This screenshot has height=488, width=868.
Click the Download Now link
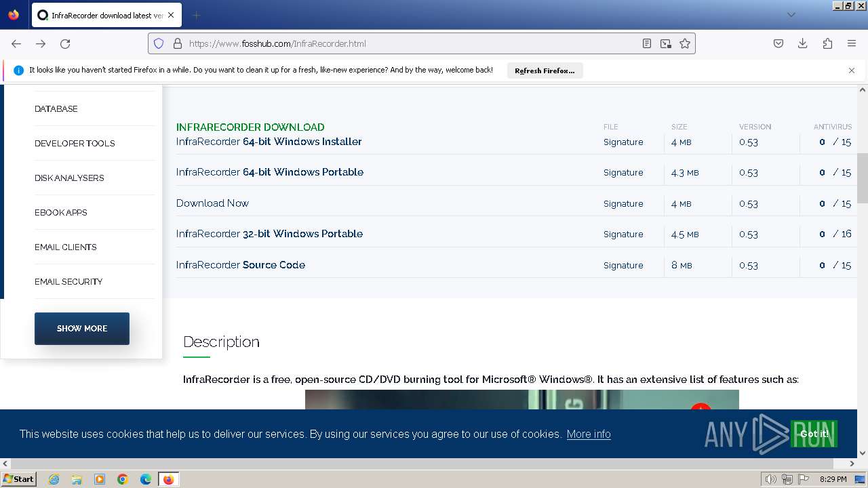pos(212,203)
